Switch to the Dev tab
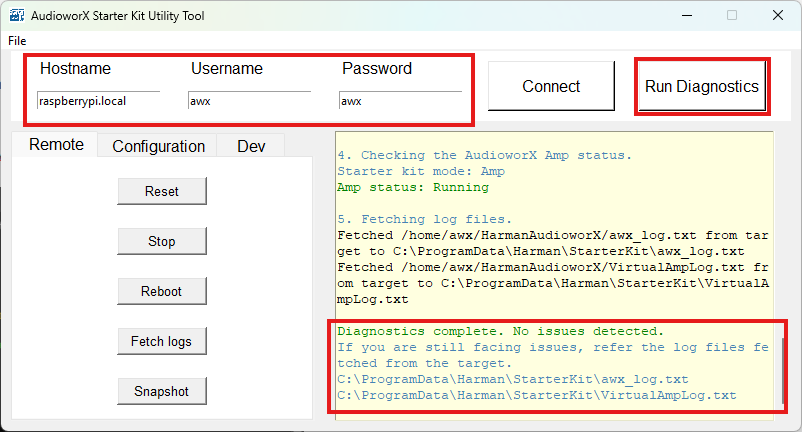This screenshot has height=432, width=802. click(x=251, y=146)
